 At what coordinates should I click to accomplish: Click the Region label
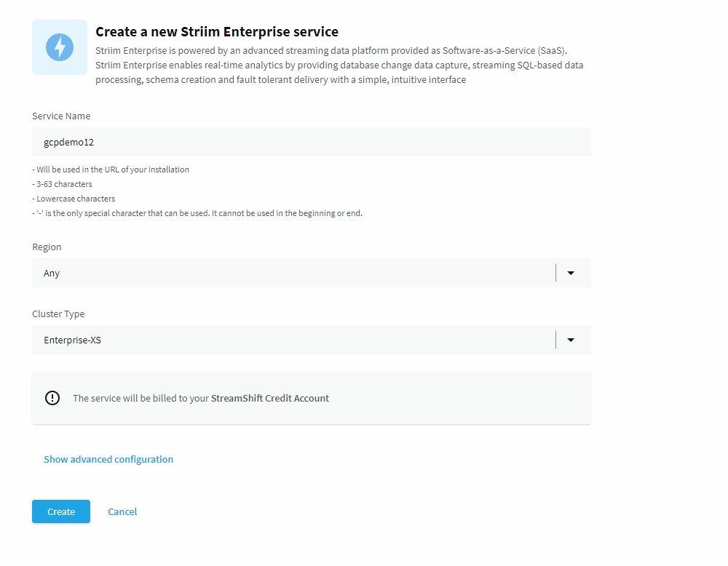pos(47,247)
